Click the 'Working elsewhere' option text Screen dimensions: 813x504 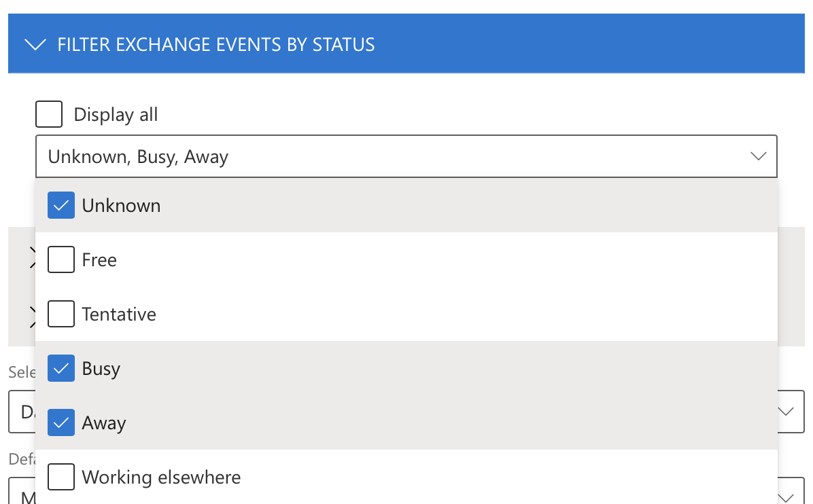point(161,478)
